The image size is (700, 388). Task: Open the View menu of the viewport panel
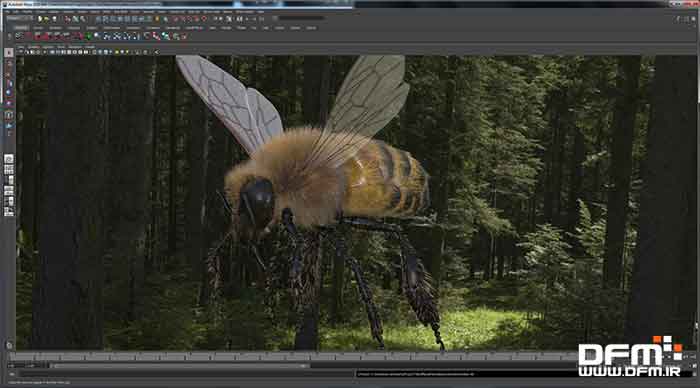[x=21, y=46]
